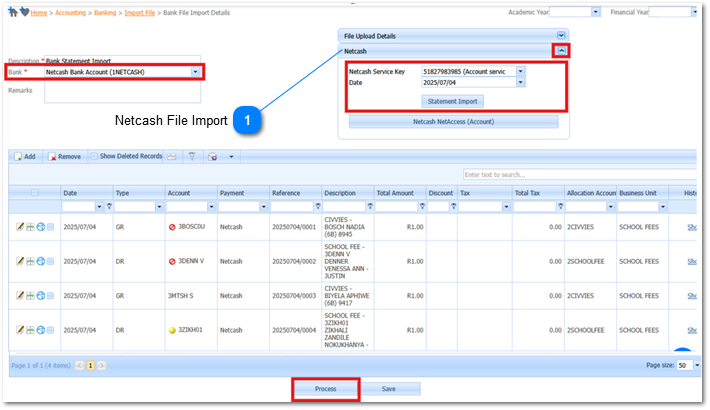Click globe icon on 3BOSC0U row
710x410 pixels.
point(41,227)
